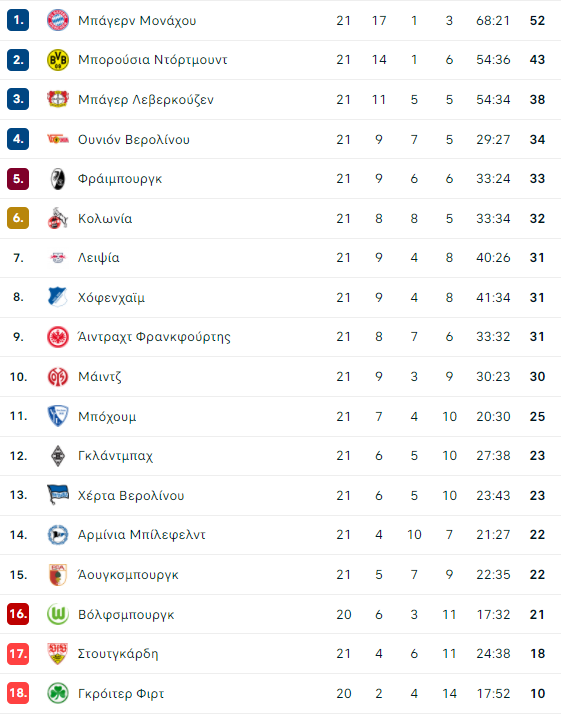Click the Greuther Fürth clover logo

pyautogui.click(x=58, y=693)
